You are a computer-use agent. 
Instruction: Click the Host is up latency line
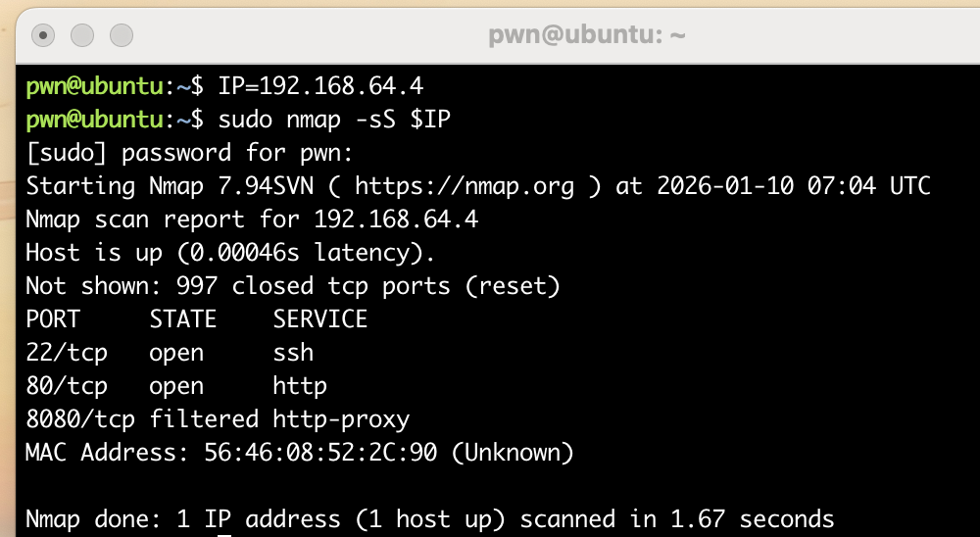point(230,253)
